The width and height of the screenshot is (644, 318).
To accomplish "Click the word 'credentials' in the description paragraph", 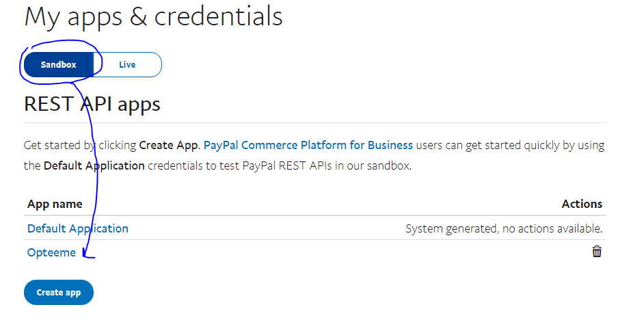I will (178, 165).
